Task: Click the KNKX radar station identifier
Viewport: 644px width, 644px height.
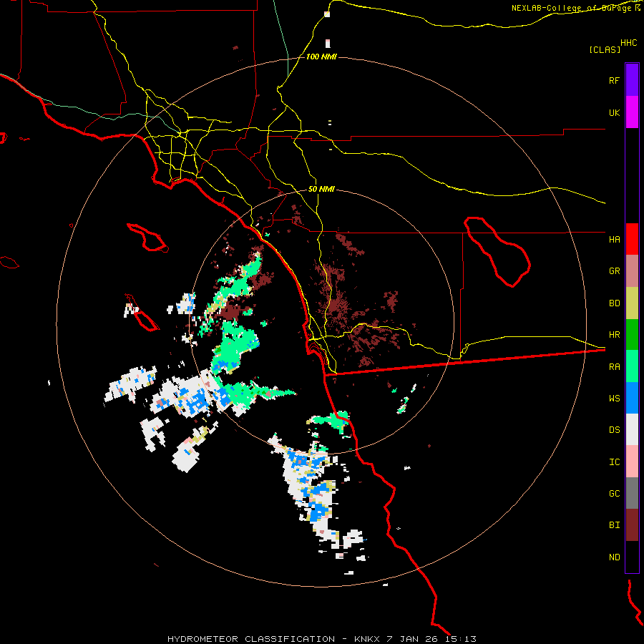Action: (366, 639)
